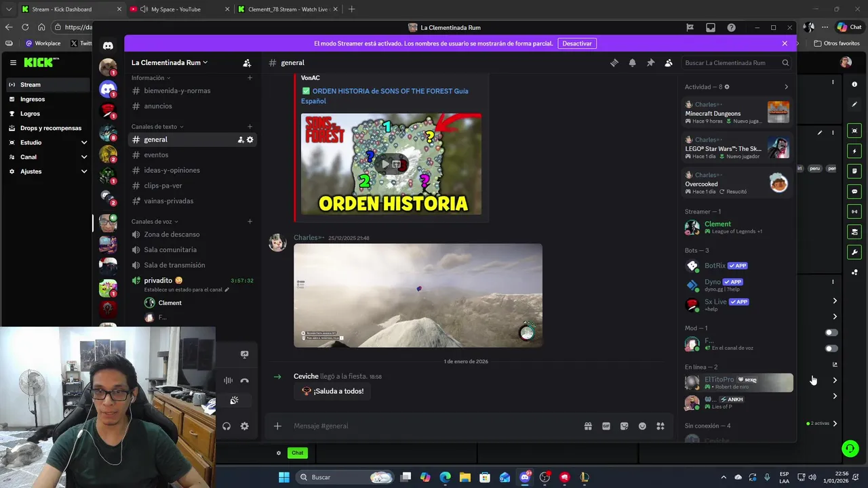Click search magnifier in Discord search box
Screen dimensions: 868x488
pyautogui.click(x=785, y=63)
